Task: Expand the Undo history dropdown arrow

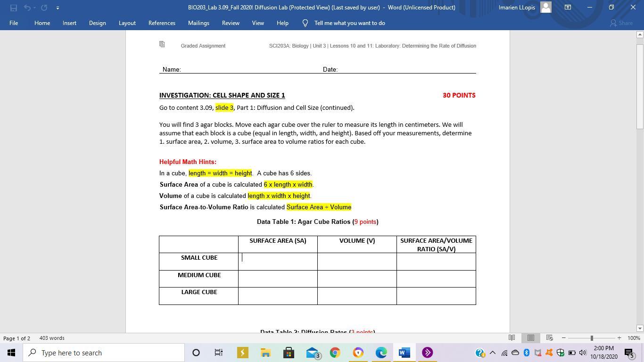Action: 34,8
